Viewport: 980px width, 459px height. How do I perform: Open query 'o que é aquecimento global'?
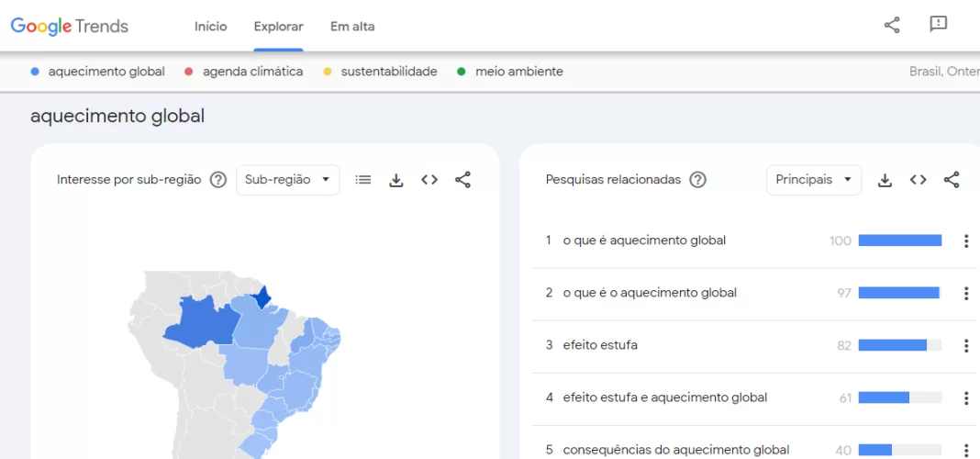(x=644, y=241)
